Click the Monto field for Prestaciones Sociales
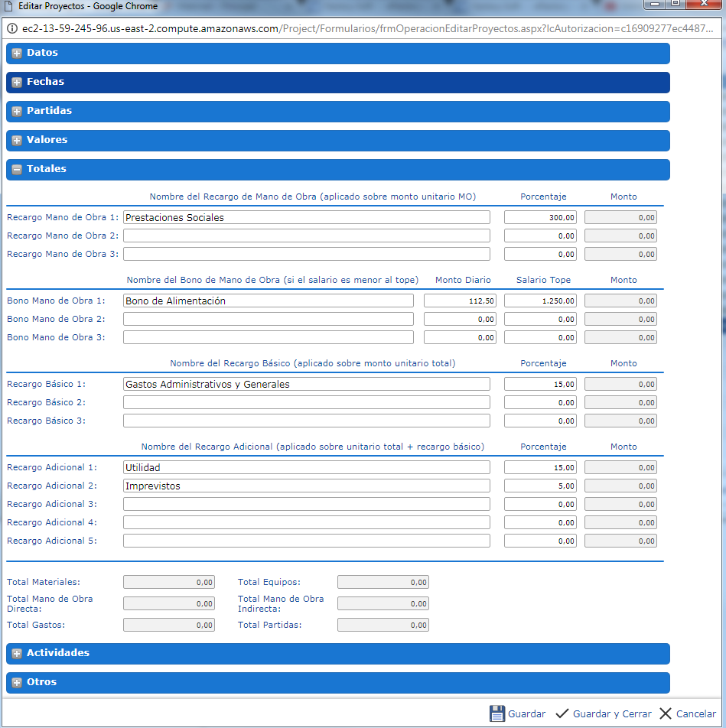Image resolution: width=726 pixels, height=728 pixels. [620, 217]
